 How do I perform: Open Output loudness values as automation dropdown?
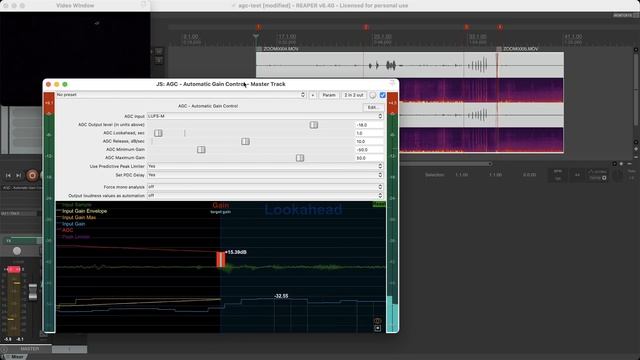[265, 196]
